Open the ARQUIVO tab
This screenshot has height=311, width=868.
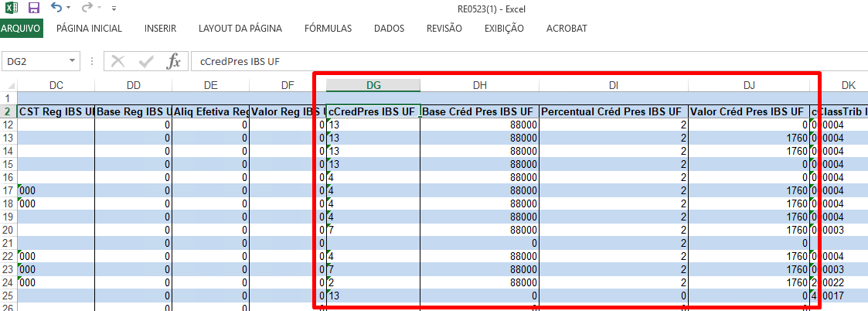(x=22, y=29)
